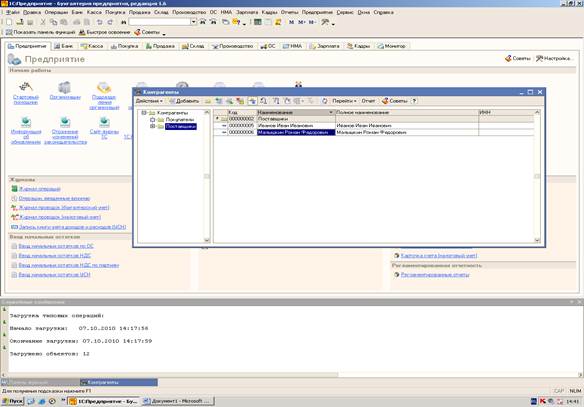Switch to the Зарплата tab
The height and width of the screenshot is (407, 584).
pyautogui.click(x=324, y=46)
